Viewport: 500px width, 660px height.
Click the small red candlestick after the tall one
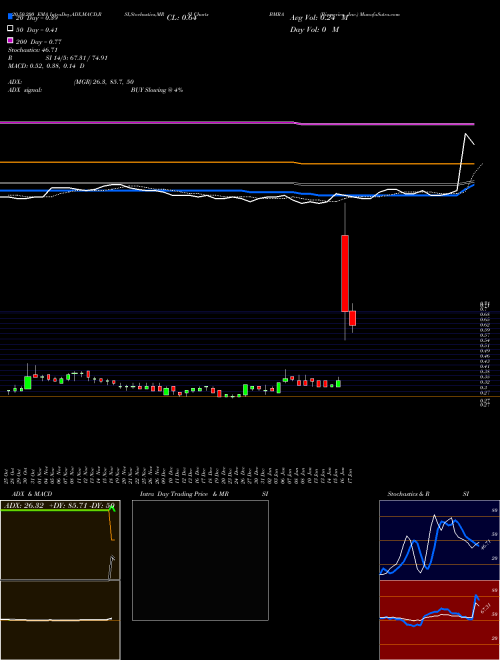click(352, 318)
